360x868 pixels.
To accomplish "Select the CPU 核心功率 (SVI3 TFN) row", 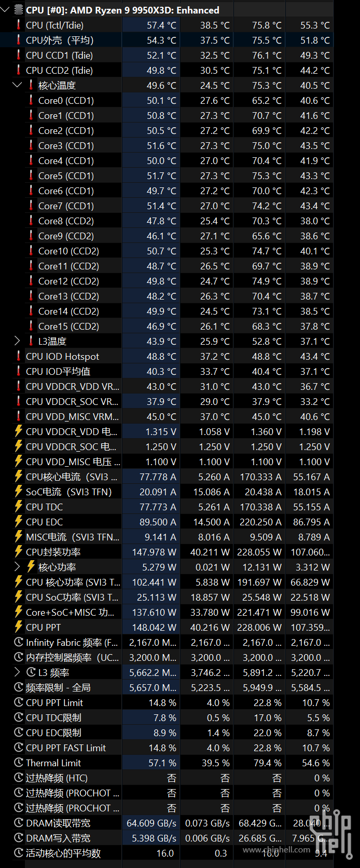I will click(x=167, y=582).
